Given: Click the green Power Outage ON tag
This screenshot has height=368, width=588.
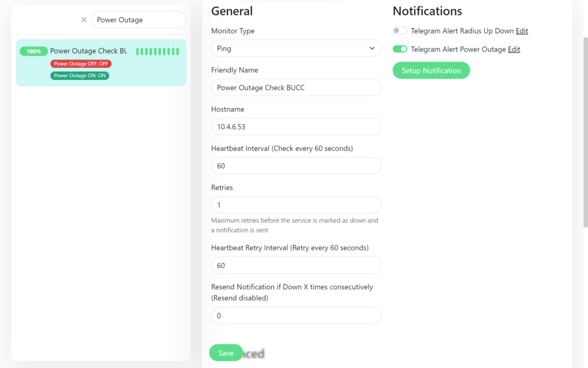Looking at the screenshot, I should 80,75.
